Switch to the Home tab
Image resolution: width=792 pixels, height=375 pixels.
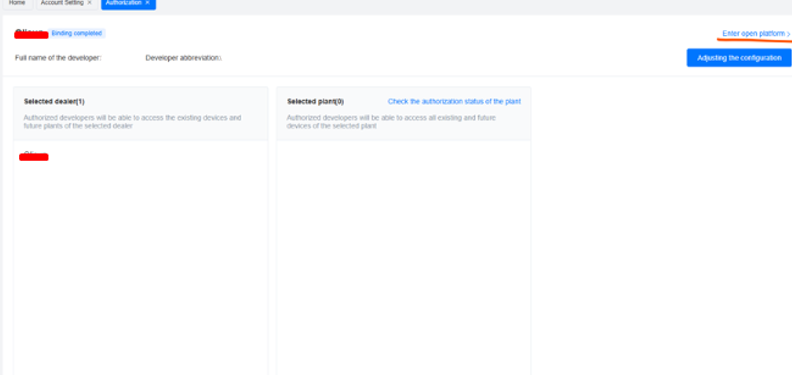[17, 3]
